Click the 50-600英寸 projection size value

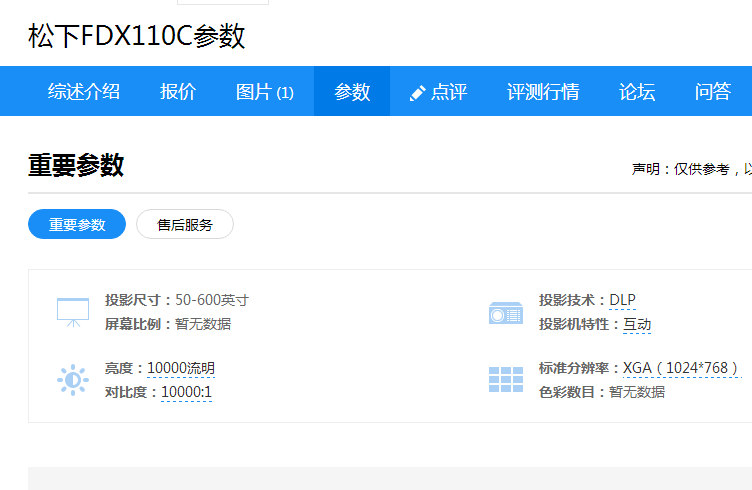tap(212, 300)
